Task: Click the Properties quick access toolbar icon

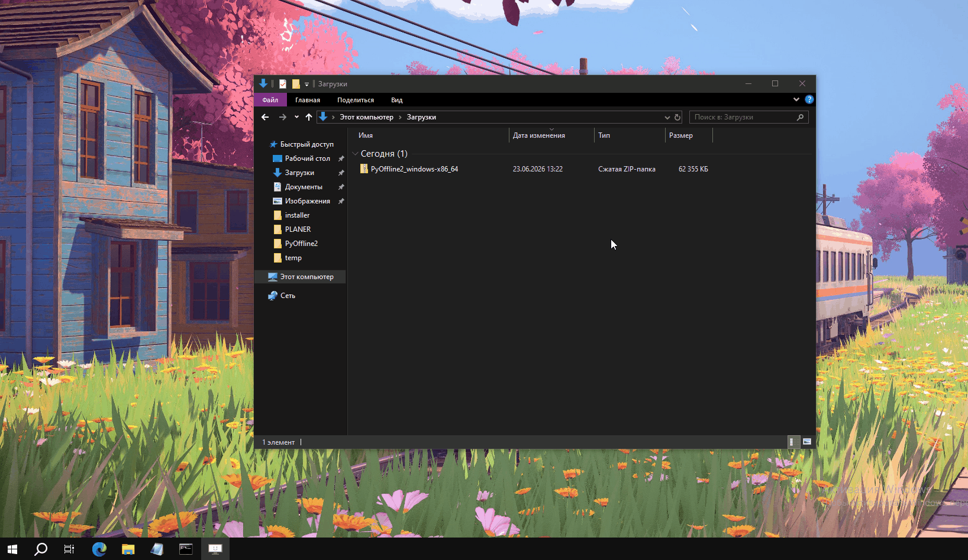Action: 283,84
